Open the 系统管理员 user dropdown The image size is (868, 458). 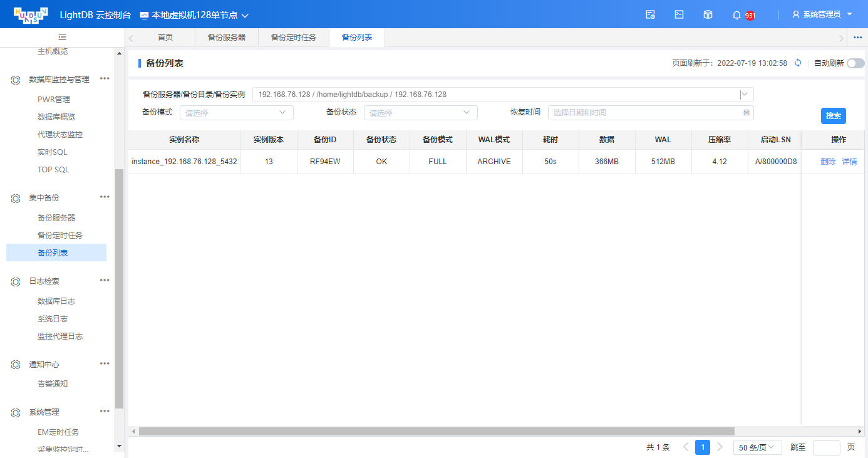823,14
